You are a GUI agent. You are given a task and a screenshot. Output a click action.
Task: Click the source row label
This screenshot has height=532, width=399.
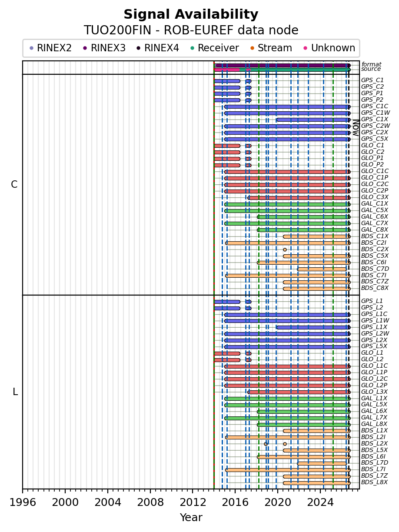pos(371,69)
